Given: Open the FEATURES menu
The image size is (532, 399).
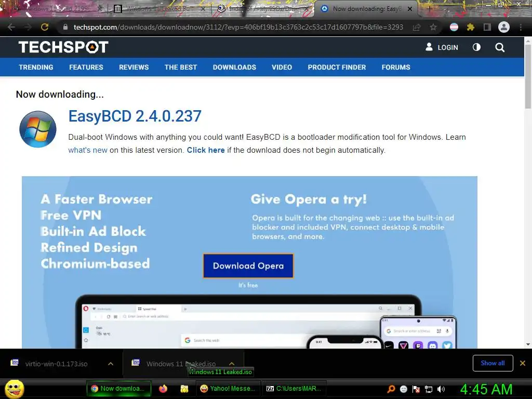Looking at the screenshot, I should 86,67.
